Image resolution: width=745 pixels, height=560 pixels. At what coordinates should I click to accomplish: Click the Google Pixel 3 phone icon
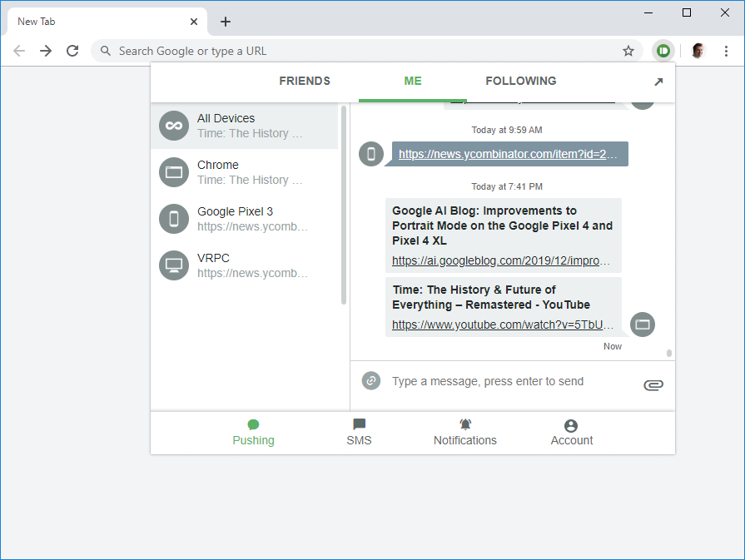(174, 219)
